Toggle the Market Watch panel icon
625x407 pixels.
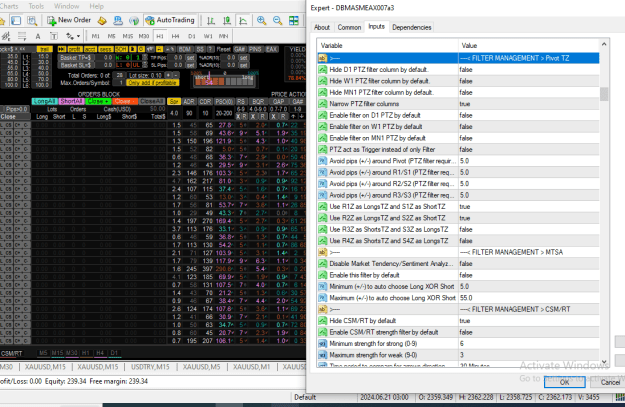16,20
